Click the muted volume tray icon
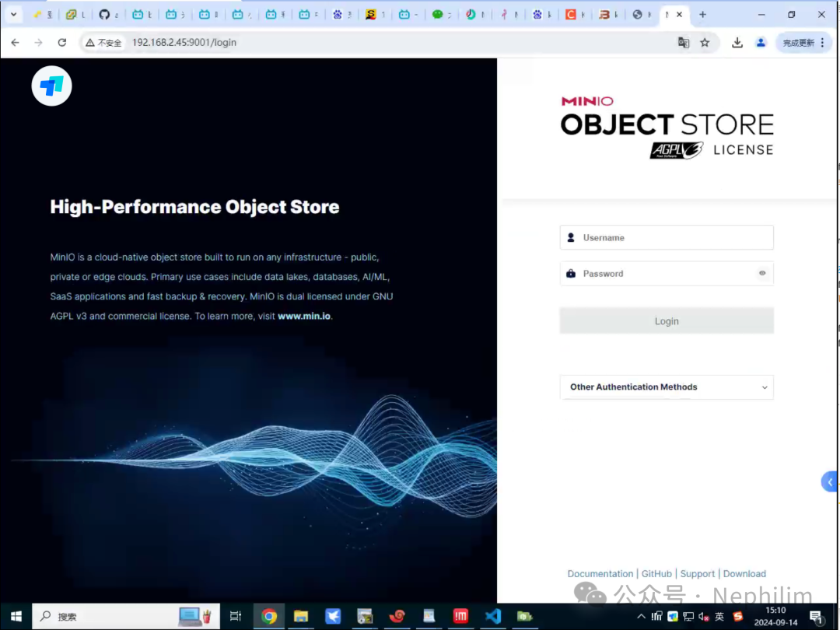 tap(703, 617)
